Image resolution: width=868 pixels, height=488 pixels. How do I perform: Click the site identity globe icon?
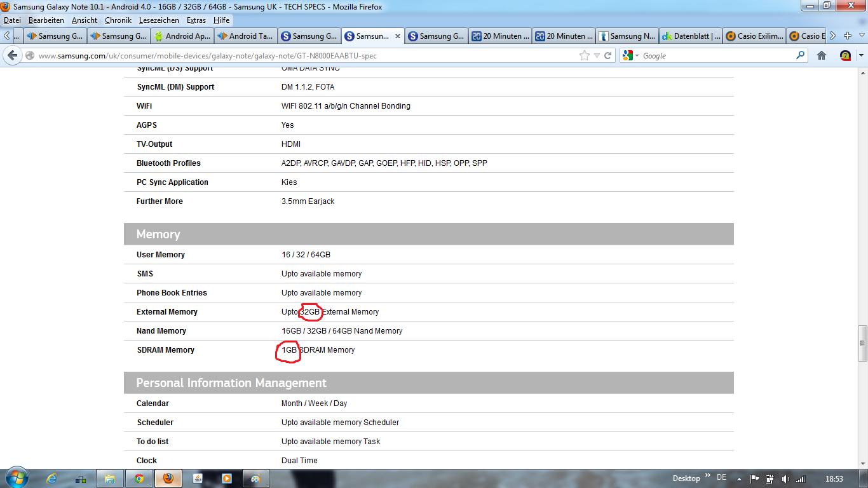pyautogui.click(x=30, y=56)
